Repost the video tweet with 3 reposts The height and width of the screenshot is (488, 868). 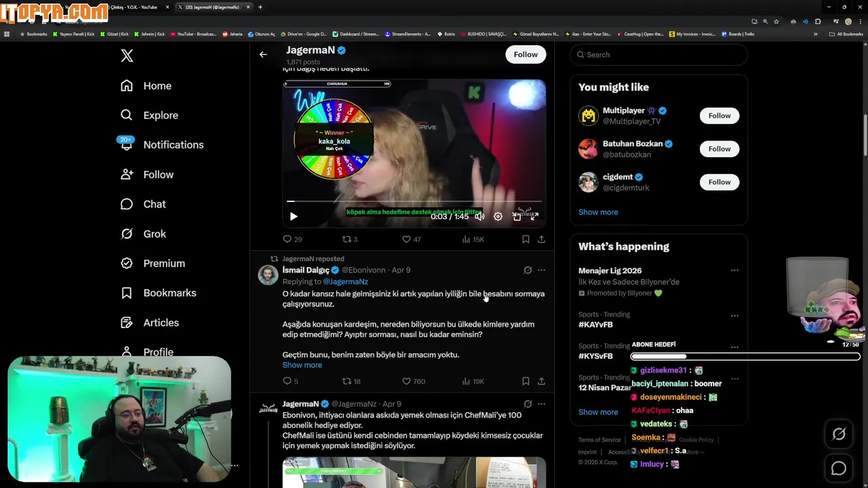click(349, 239)
